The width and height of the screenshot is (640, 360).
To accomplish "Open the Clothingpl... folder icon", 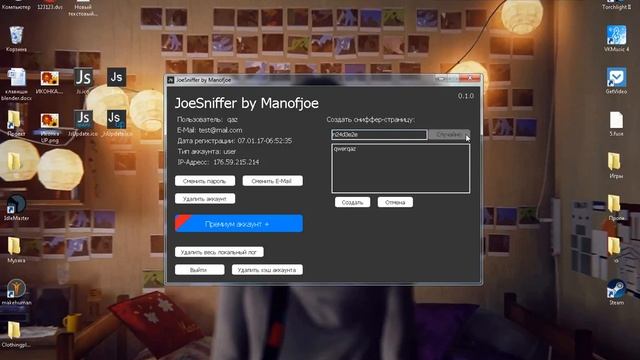I will click(x=16, y=334).
